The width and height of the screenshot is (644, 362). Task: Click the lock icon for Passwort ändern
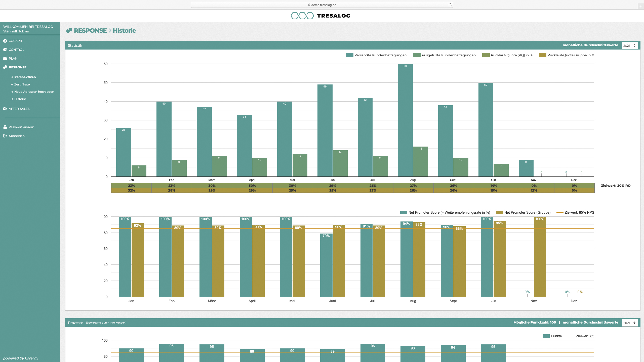click(x=5, y=127)
